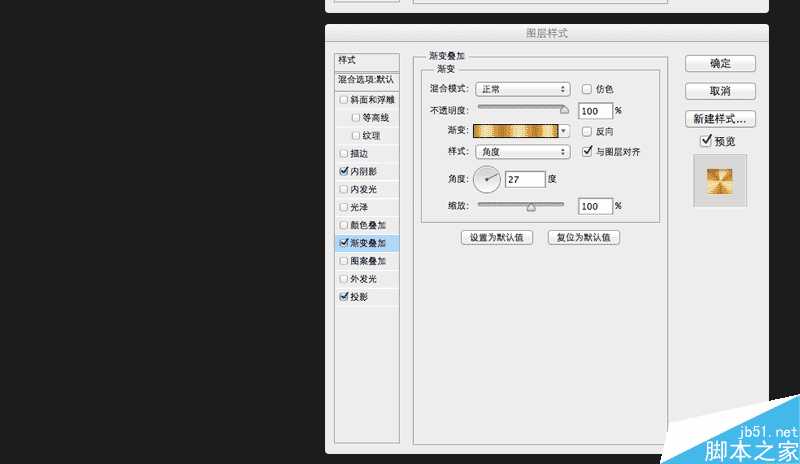Viewport: 800px width, 464px height.
Task: Toggle the 反向 reverse checkbox
Action: 587,131
